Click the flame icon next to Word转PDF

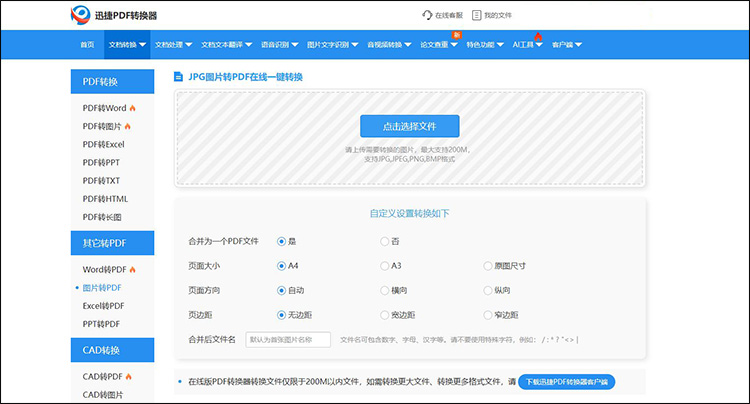[x=132, y=270]
